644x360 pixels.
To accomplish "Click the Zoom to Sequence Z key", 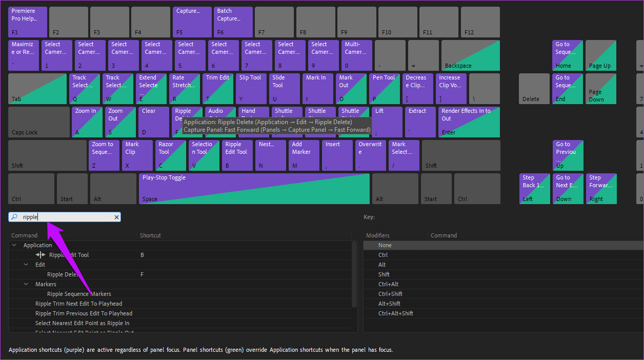I will [x=104, y=155].
